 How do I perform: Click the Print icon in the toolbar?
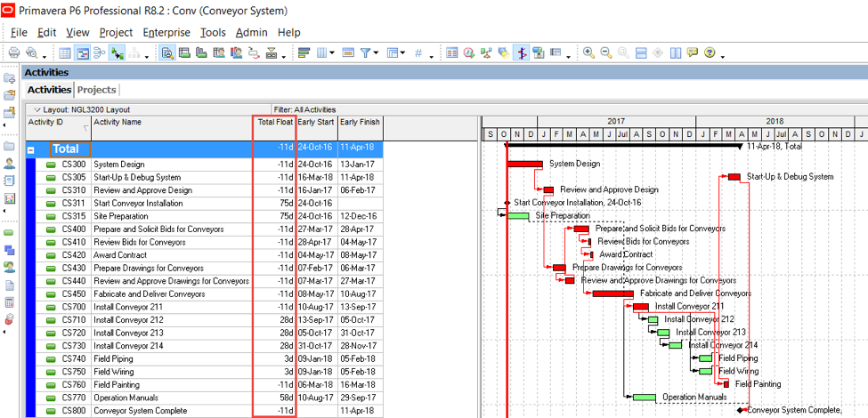14,53
